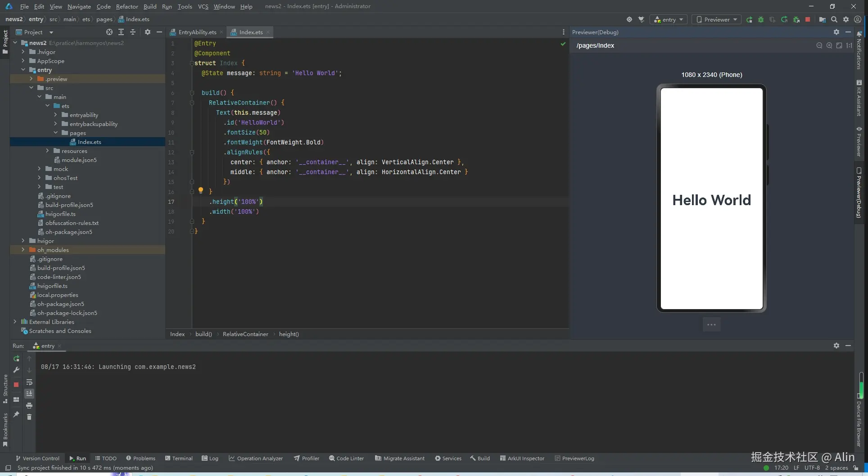Switch to the EntryAbility.ets tab

click(x=197, y=32)
